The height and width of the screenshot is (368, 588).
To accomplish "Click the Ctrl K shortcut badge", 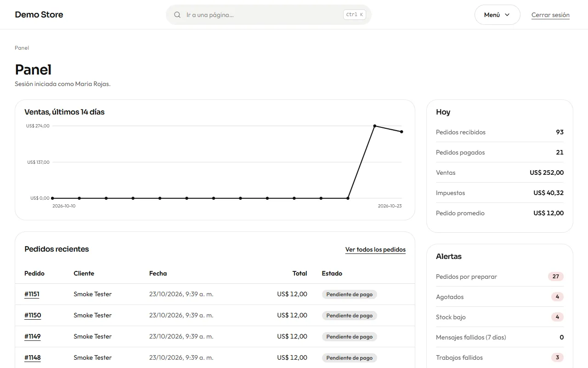I will [355, 15].
